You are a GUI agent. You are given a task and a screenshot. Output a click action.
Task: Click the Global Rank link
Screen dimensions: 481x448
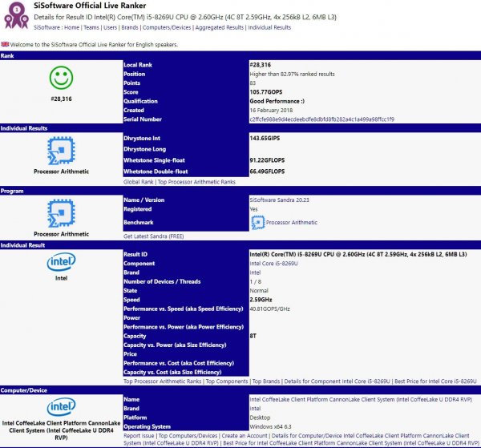139,181
